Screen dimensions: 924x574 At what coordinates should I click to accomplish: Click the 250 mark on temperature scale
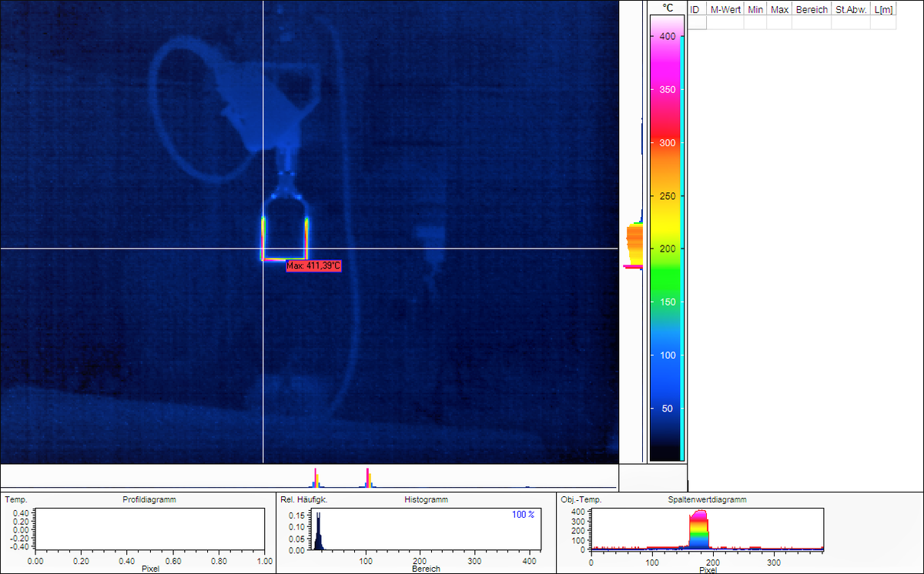point(667,196)
